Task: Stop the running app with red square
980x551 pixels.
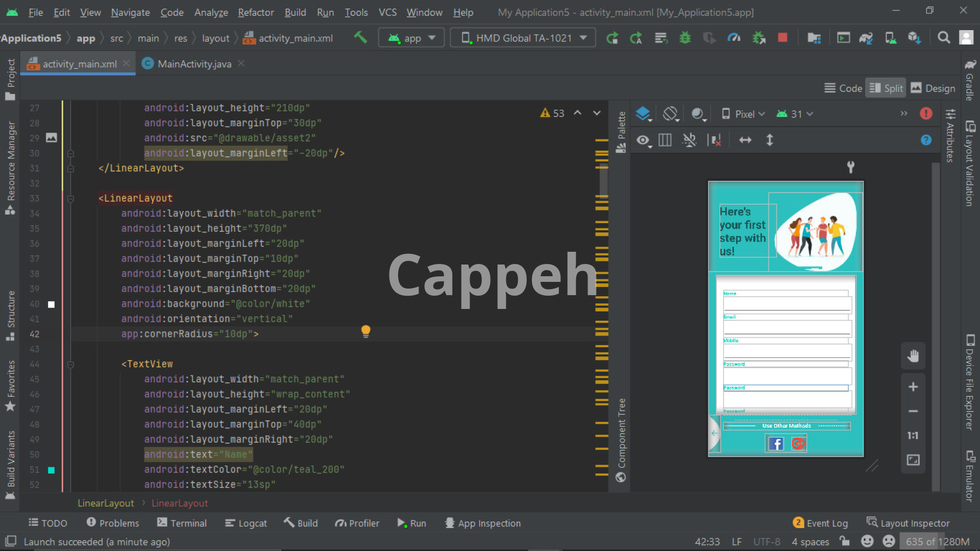Action: coord(782,38)
